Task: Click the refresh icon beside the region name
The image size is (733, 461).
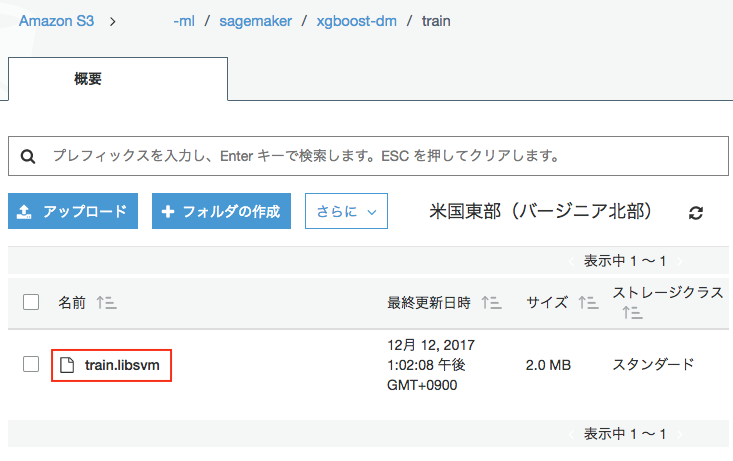Action: [696, 212]
